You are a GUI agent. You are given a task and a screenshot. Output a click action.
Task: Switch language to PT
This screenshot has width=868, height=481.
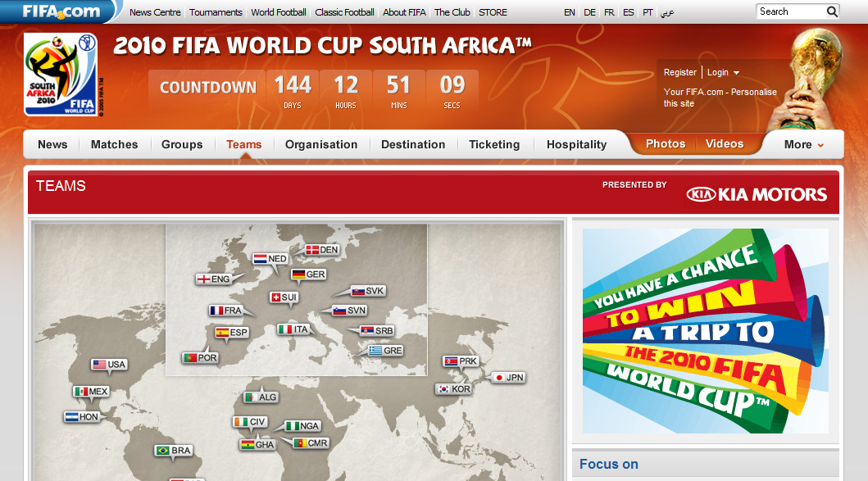(x=648, y=12)
